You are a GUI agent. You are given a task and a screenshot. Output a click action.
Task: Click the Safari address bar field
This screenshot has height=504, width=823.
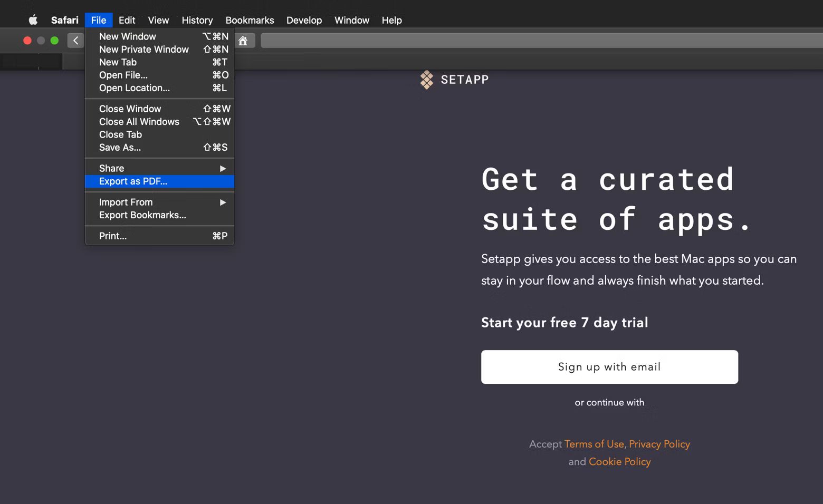click(538, 41)
